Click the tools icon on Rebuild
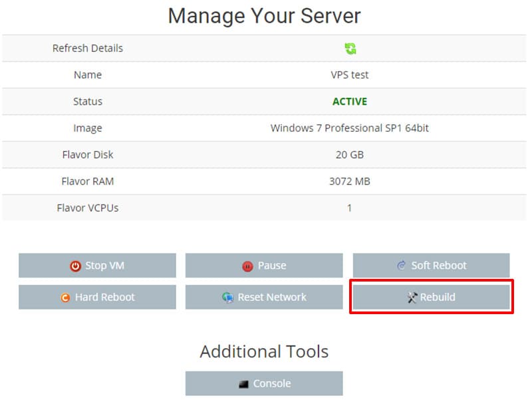 click(412, 298)
